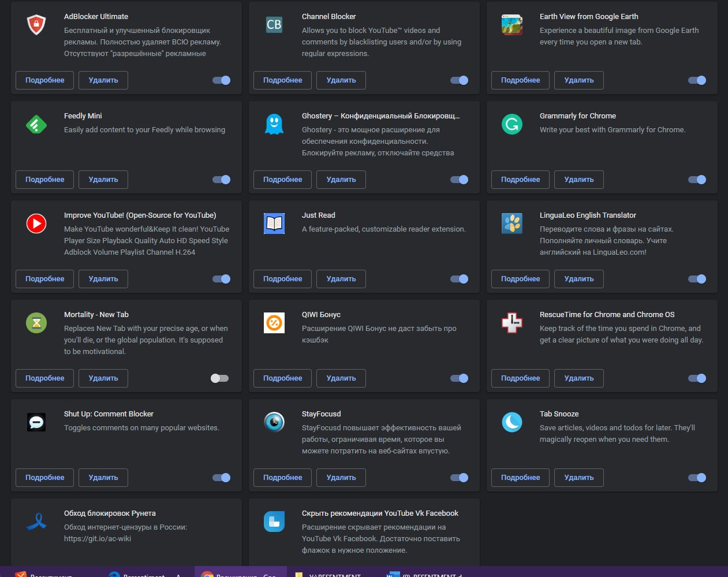Disable Shut Up: Comment Blocker toggle
Viewport: 728px width, 577px height.
pos(222,478)
